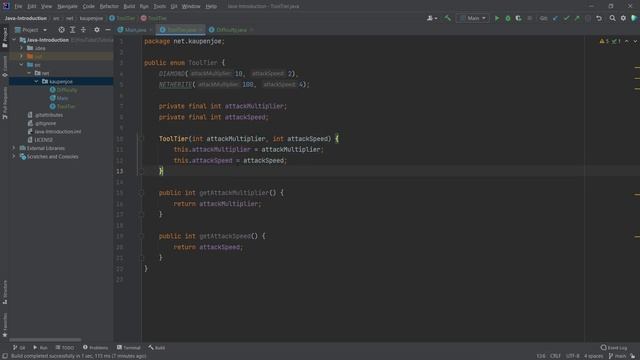Toggle the Run tool window at bottom
Viewport: 640px width, 360px height.
pos(40,347)
